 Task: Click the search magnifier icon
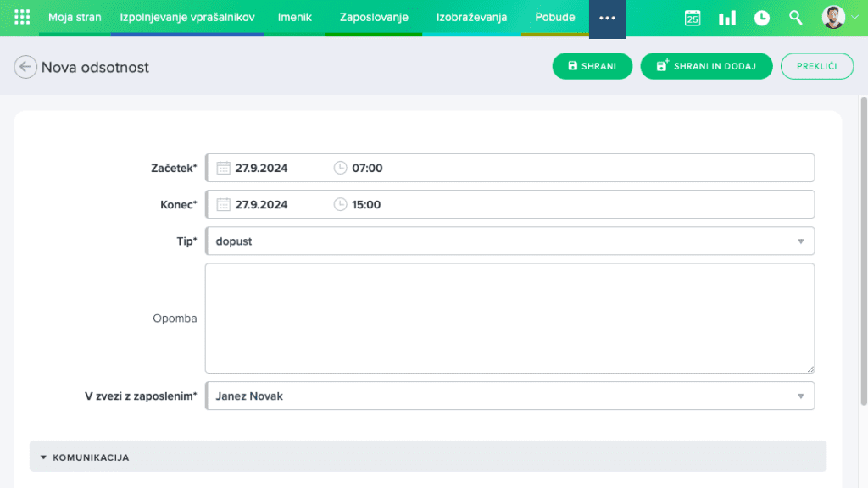795,18
